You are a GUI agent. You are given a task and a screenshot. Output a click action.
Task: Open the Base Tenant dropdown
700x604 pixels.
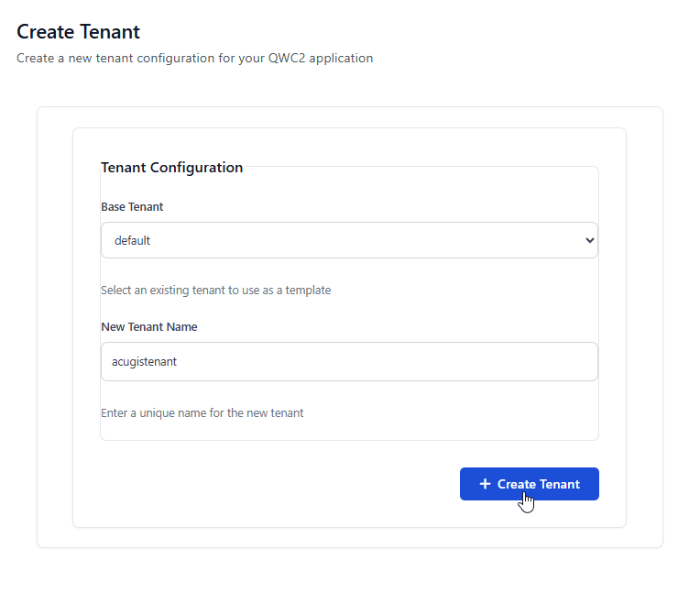(x=348, y=240)
